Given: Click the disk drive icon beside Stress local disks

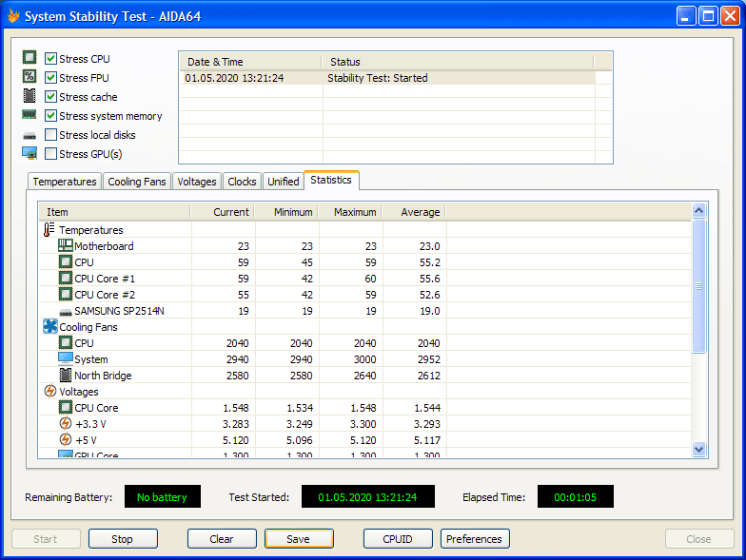Looking at the screenshot, I should (29, 136).
